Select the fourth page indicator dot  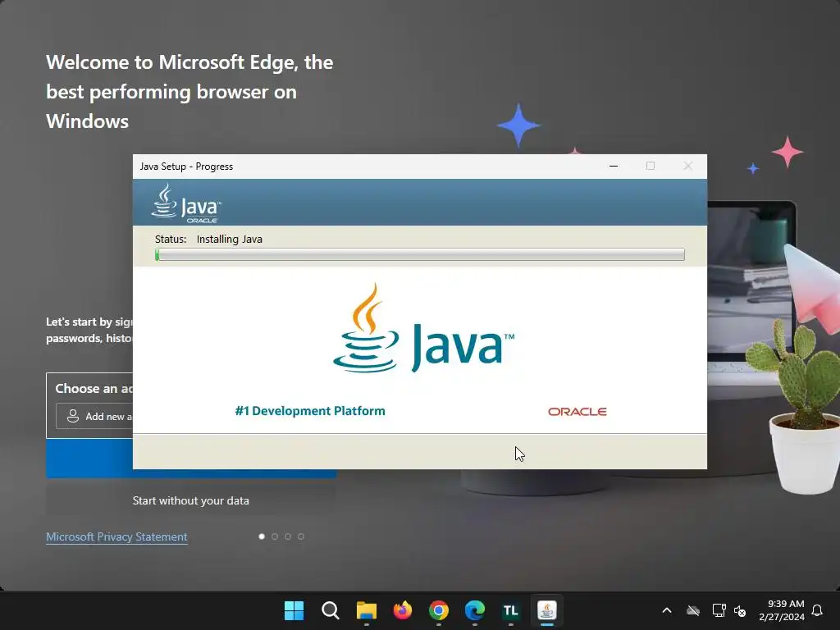pos(301,536)
